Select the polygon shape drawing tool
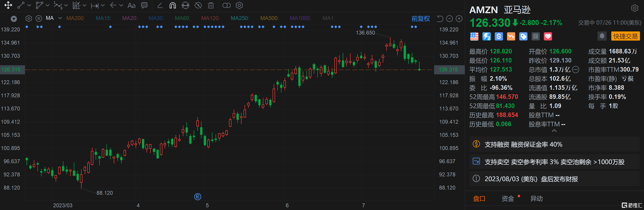The width and height of the screenshot is (644, 210). (x=40, y=5)
